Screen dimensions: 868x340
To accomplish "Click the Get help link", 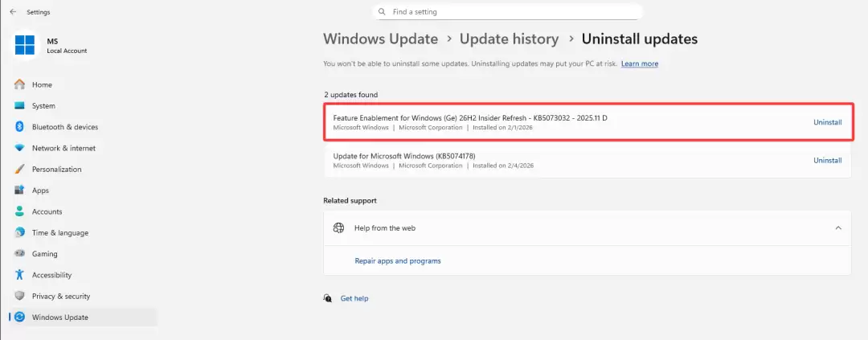I will (354, 298).
